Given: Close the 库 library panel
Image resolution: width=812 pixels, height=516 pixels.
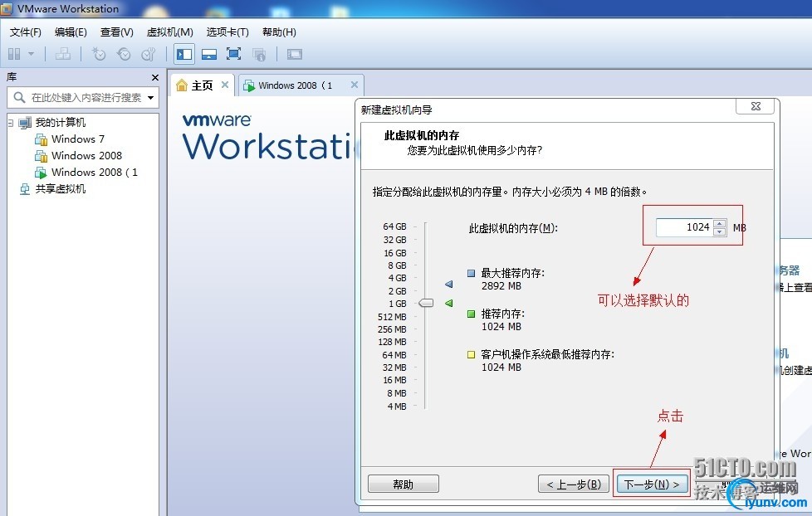Looking at the screenshot, I should 154,78.
